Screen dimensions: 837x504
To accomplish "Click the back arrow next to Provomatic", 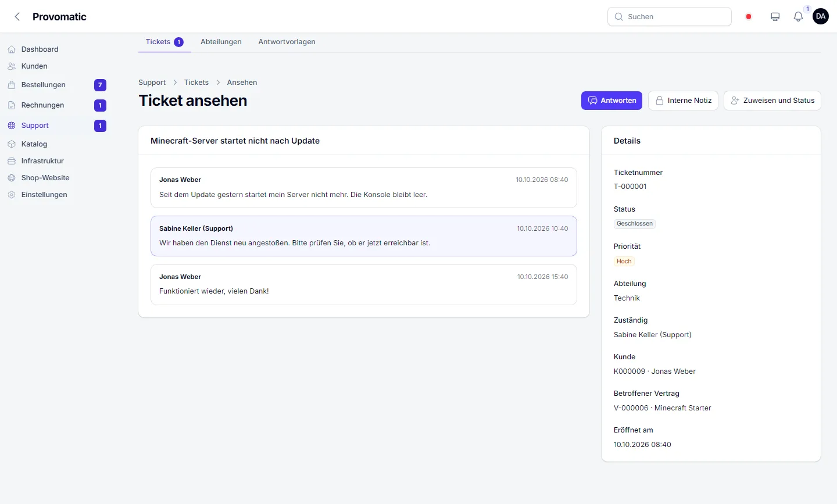I will click(17, 17).
